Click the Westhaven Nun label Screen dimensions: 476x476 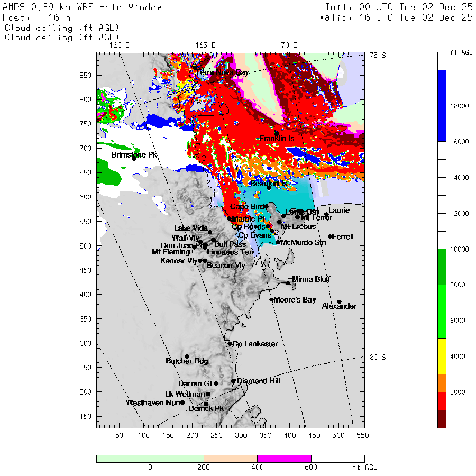coord(153,403)
